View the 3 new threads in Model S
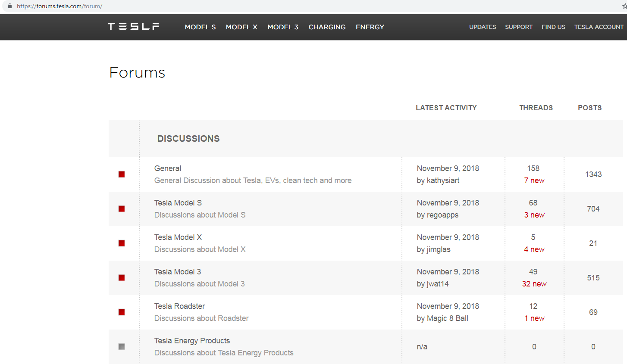 tap(534, 215)
